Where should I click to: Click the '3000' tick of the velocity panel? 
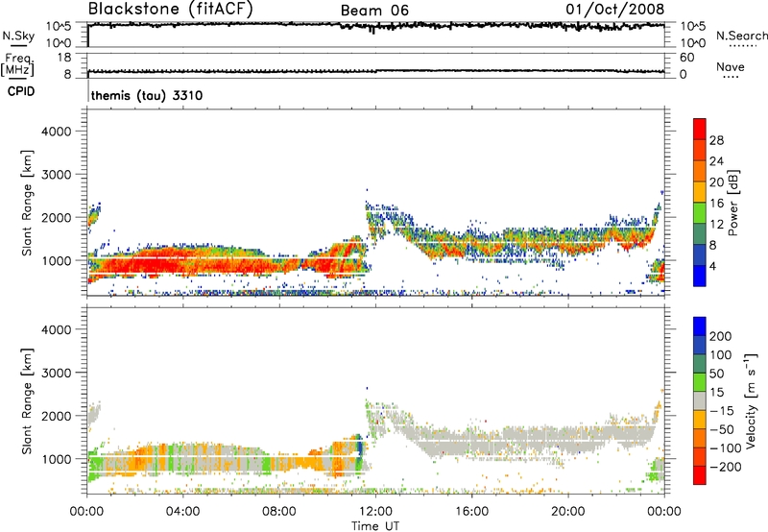click(x=57, y=373)
